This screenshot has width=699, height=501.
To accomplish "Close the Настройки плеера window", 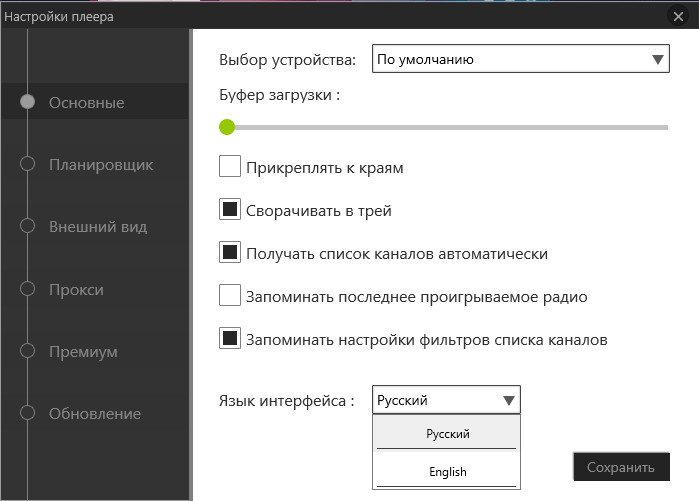I will click(x=678, y=16).
